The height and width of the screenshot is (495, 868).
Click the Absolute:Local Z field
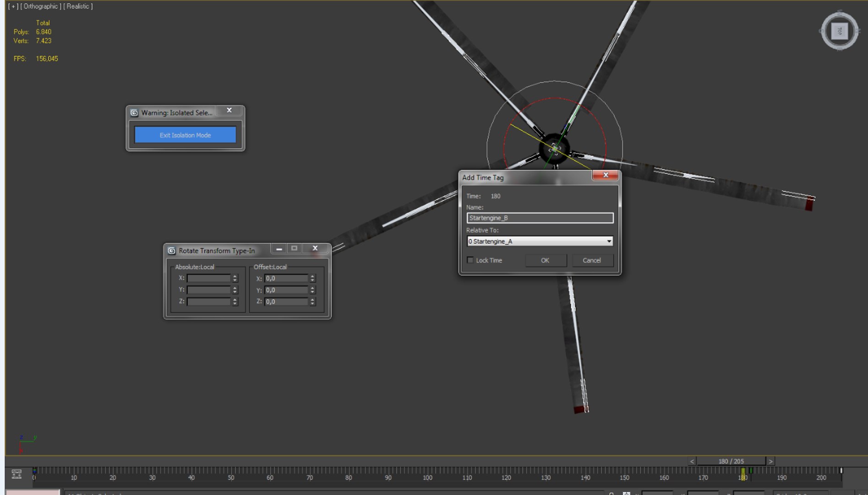pos(208,302)
